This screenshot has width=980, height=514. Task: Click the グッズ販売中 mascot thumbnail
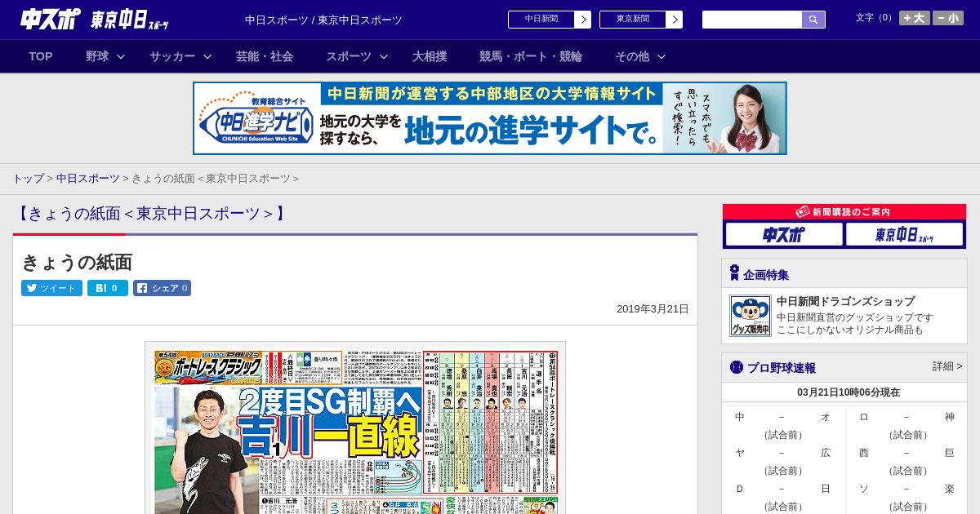[x=751, y=316]
